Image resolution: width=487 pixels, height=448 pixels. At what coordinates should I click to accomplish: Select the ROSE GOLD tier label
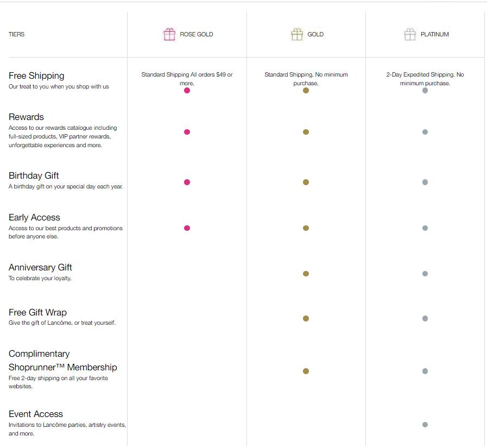click(197, 34)
